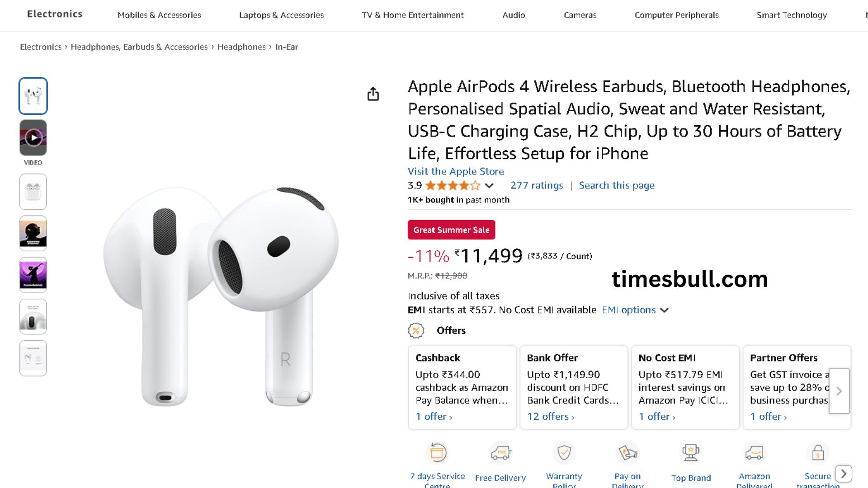This screenshot has width=868, height=488.
Task: Open the Cameras category menu
Action: pyautogui.click(x=580, y=15)
